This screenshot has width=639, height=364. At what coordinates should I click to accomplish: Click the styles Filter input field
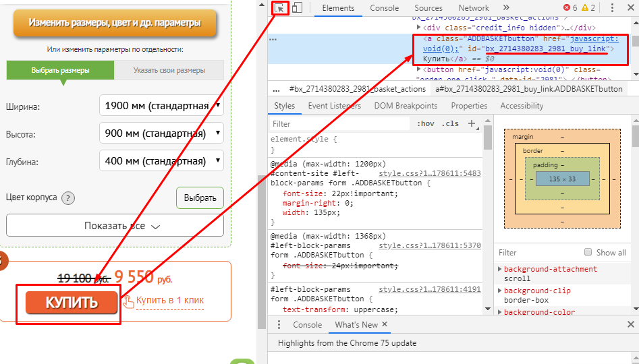coord(339,124)
